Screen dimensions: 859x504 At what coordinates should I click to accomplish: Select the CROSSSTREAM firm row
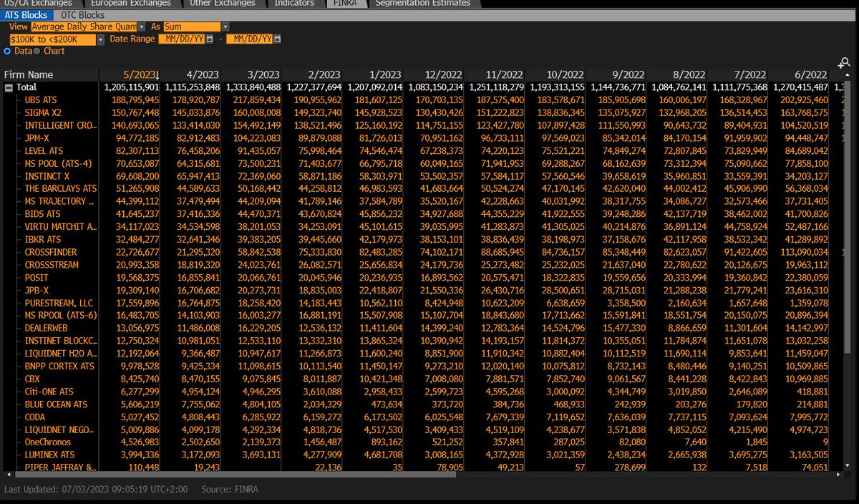point(52,265)
